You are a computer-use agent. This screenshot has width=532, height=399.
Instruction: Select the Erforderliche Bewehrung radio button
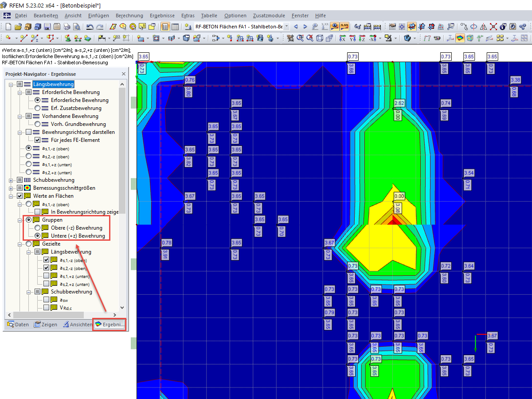click(x=38, y=100)
